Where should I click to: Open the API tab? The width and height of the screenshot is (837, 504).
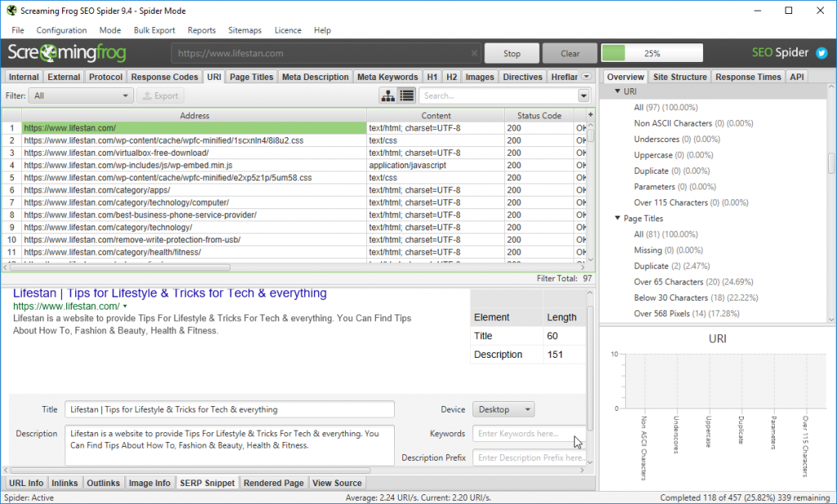click(796, 77)
